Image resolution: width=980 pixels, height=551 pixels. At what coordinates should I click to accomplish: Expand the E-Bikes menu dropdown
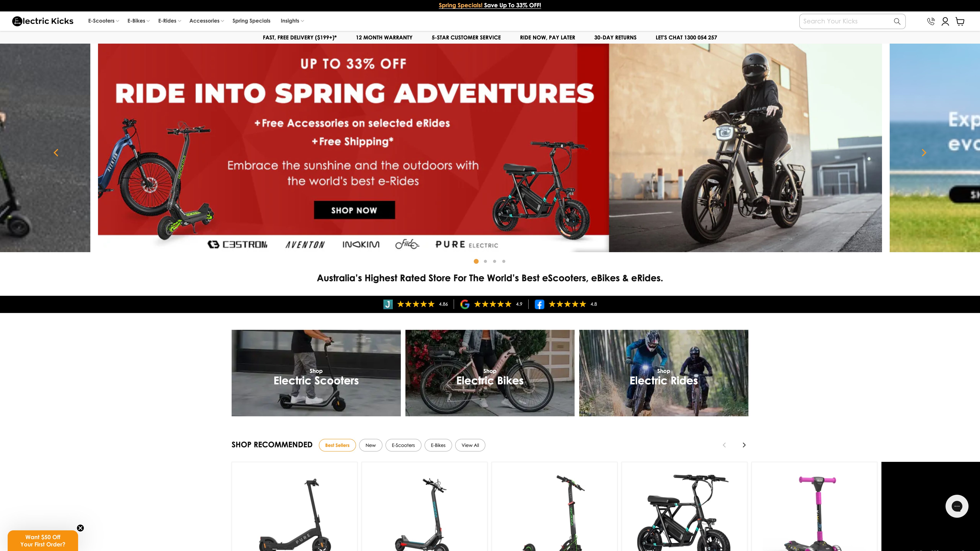[x=138, y=21]
